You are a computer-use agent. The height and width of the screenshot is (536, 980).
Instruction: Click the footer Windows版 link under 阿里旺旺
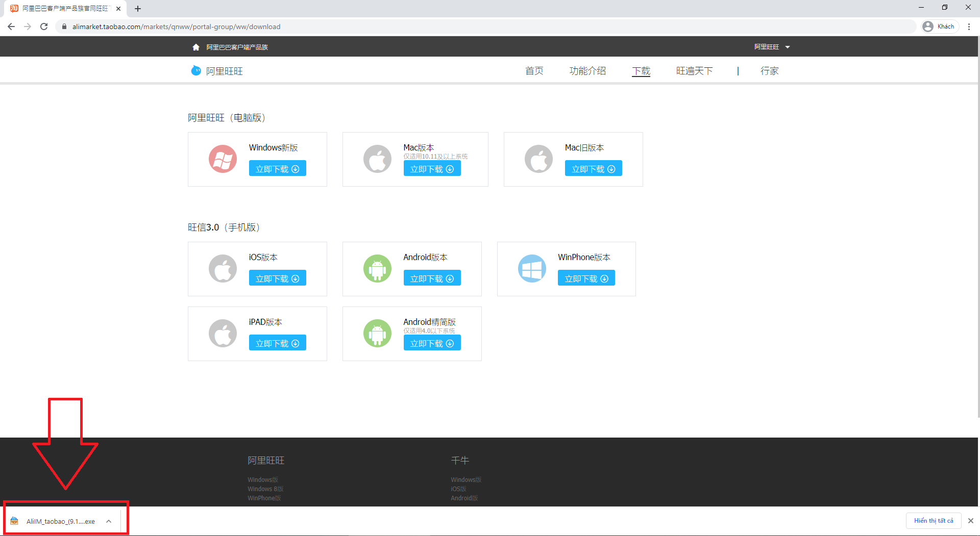(x=263, y=480)
